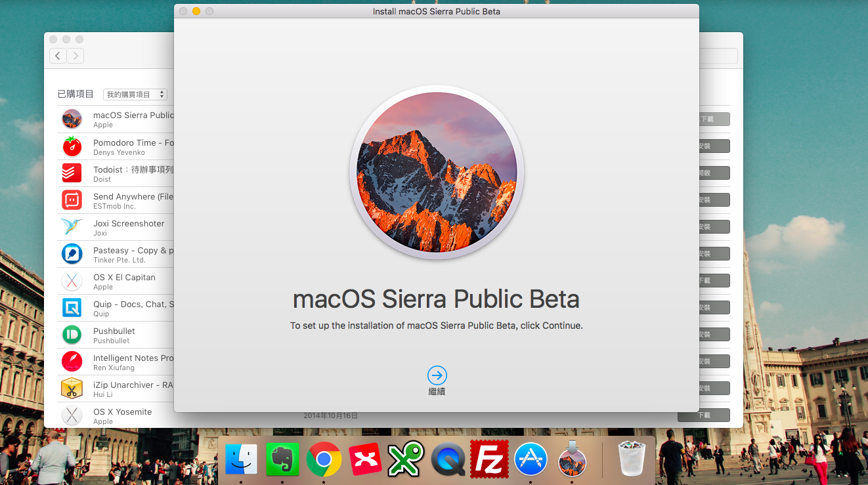
Task: Open Finder from the Dock
Action: click(x=241, y=459)
